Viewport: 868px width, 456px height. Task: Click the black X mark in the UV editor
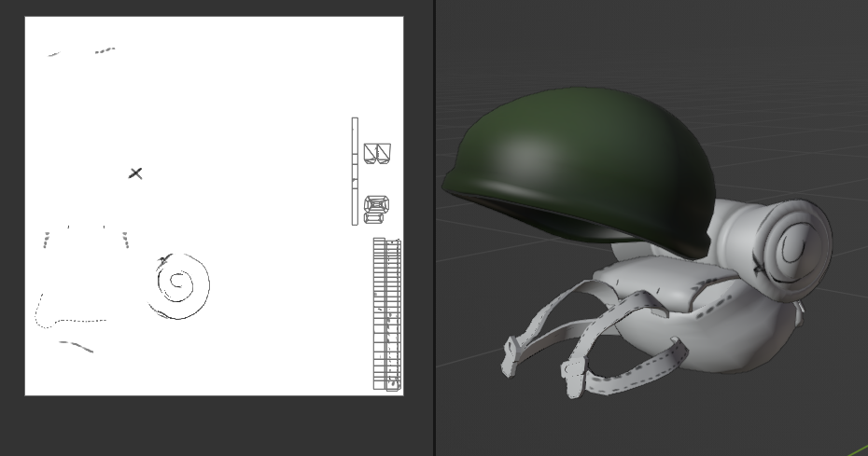(135, 173)
